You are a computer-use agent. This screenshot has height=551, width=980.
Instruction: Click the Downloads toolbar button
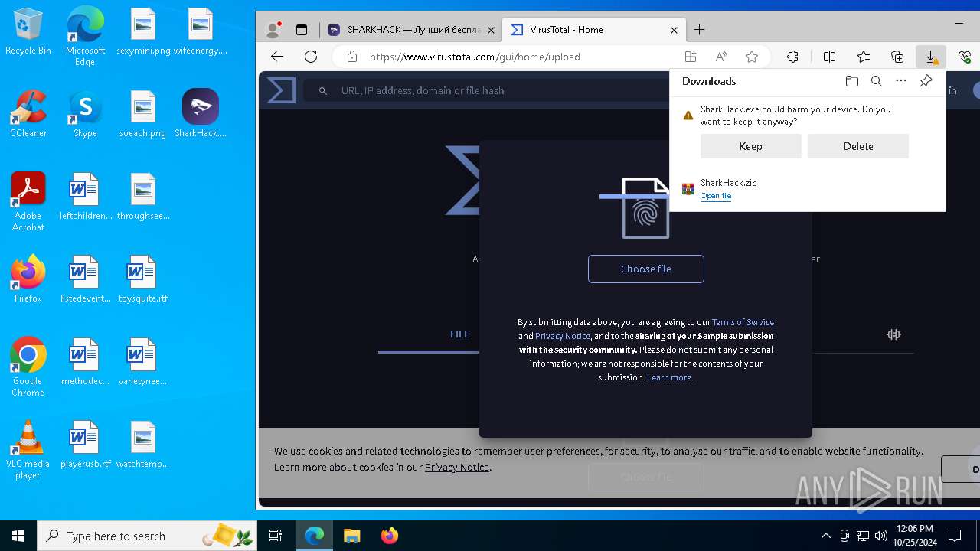931,57
